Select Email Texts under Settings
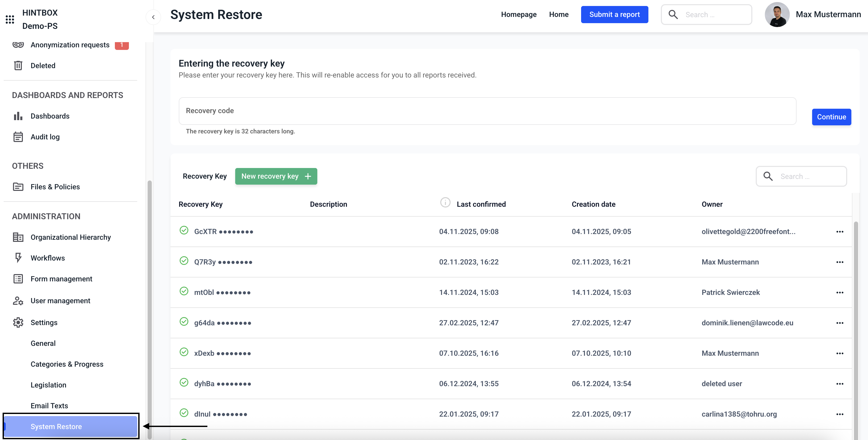The height and width of the screenshot is (440, 868). point(49,406)
